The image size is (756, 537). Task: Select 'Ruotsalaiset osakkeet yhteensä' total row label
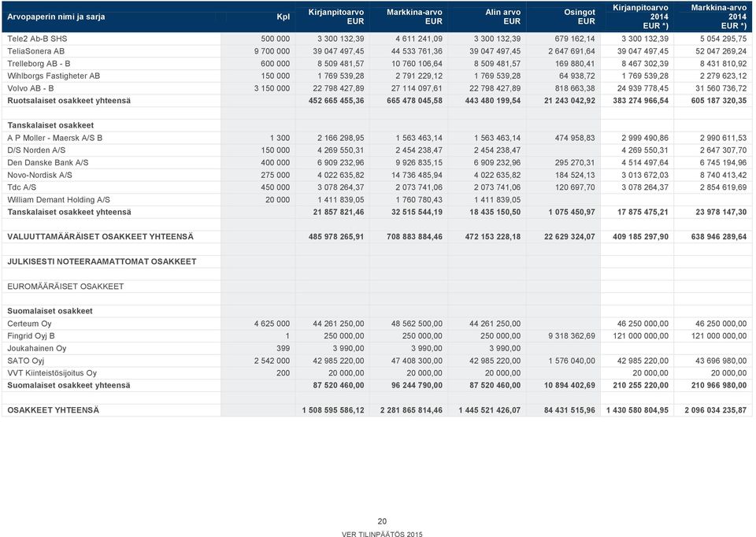pyautogui.click(x=69, y=101)
